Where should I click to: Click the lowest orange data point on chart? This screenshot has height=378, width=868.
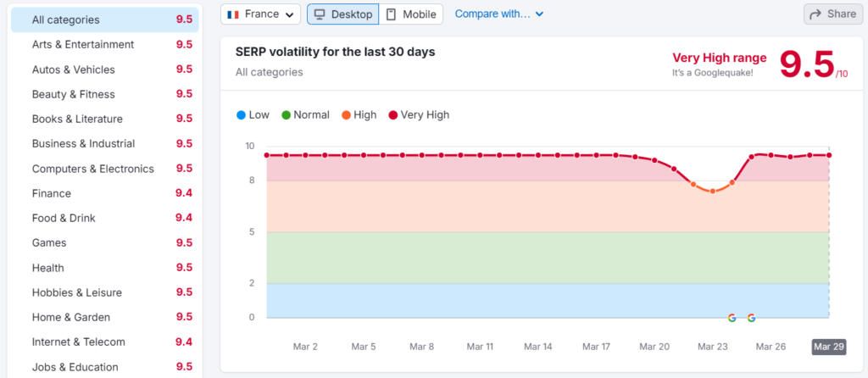point(713,191)
